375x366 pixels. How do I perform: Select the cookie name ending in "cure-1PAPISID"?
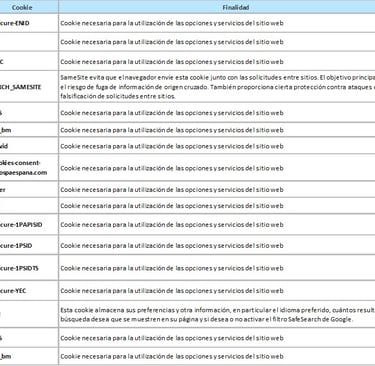pos(21,225)
